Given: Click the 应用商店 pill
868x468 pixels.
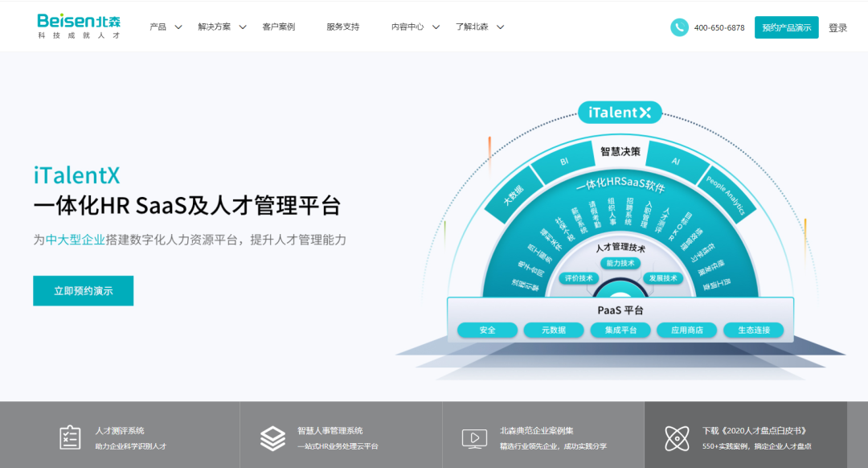Looking at the screenshot, I should (x=687, y=330).
